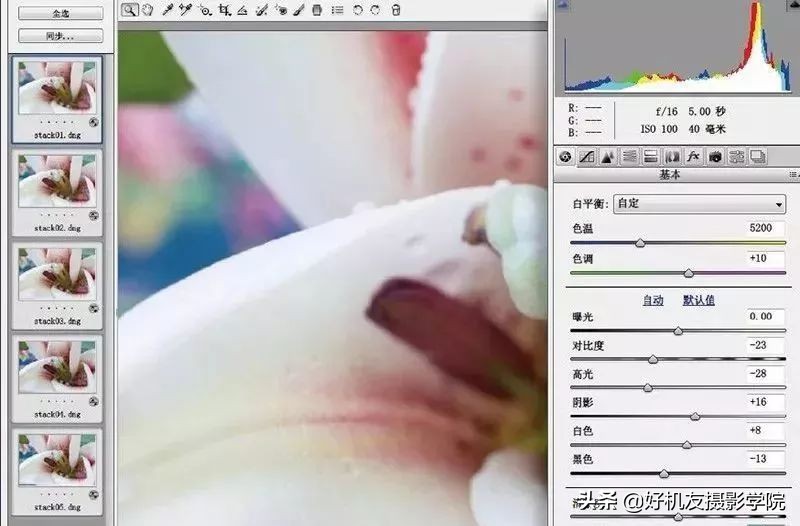Click the 对比度 value field -23
Image resolution: width=800 pixels, height=526 pixels.
[765, 345]
